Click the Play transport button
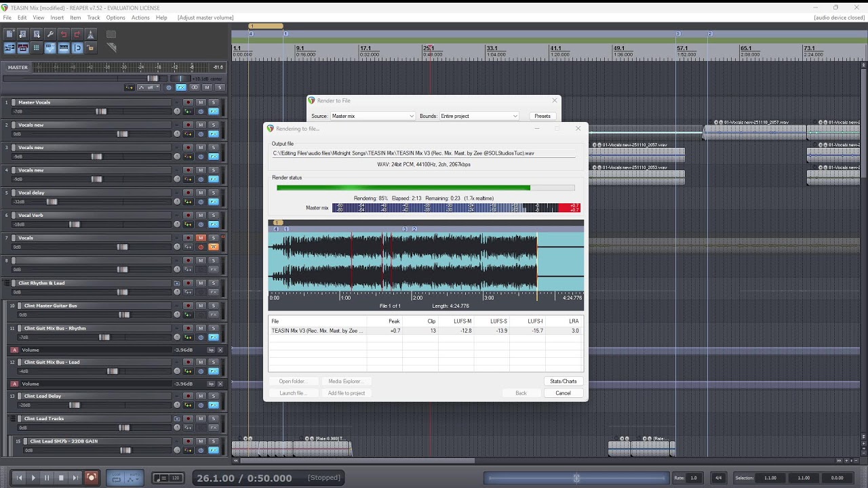This screenshot has width=868, height=488. point(33,478)
